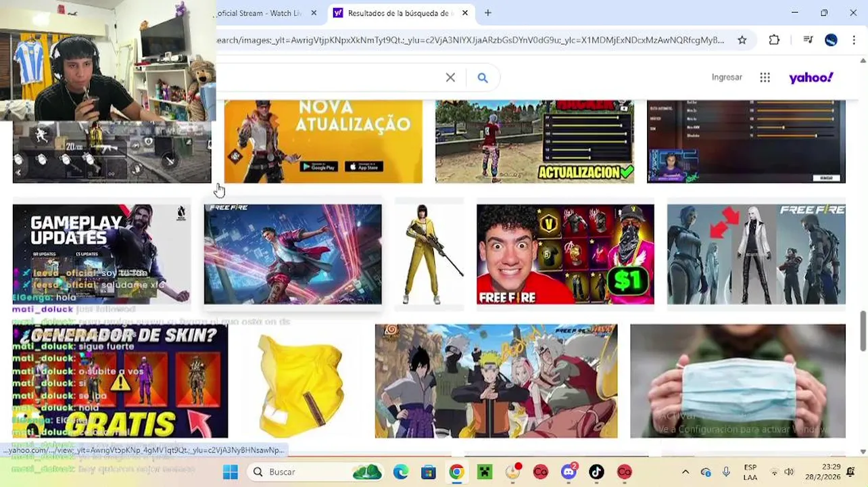Open the 'GENERADOR DE SKIN' image result
The image size is (868, 487).
click(x=120, y=381)
